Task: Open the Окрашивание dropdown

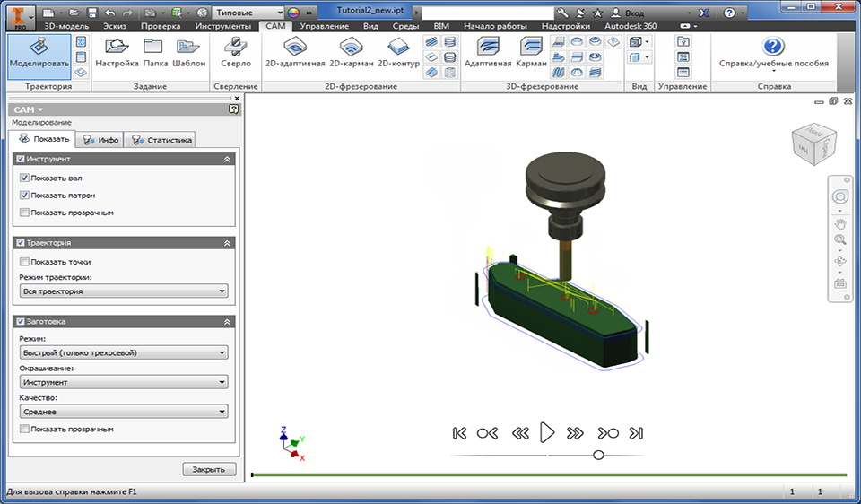Action: [x=124, y=382]
